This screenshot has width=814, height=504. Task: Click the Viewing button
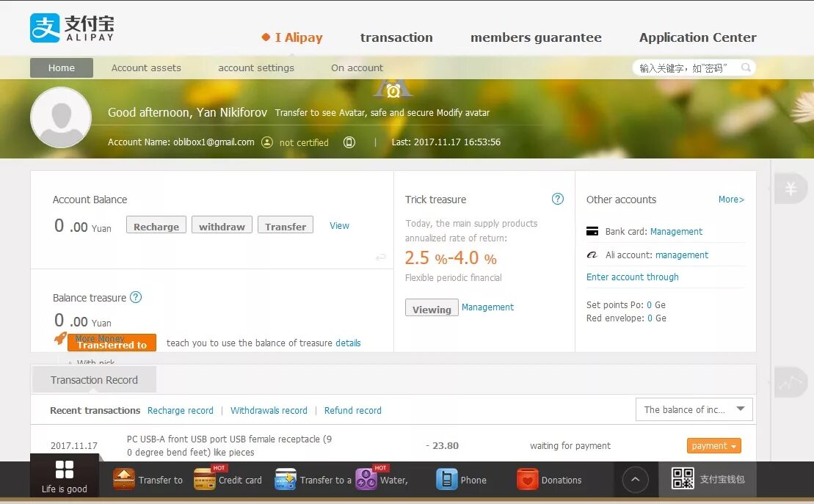pyautogui.click(x=432, y=307)
